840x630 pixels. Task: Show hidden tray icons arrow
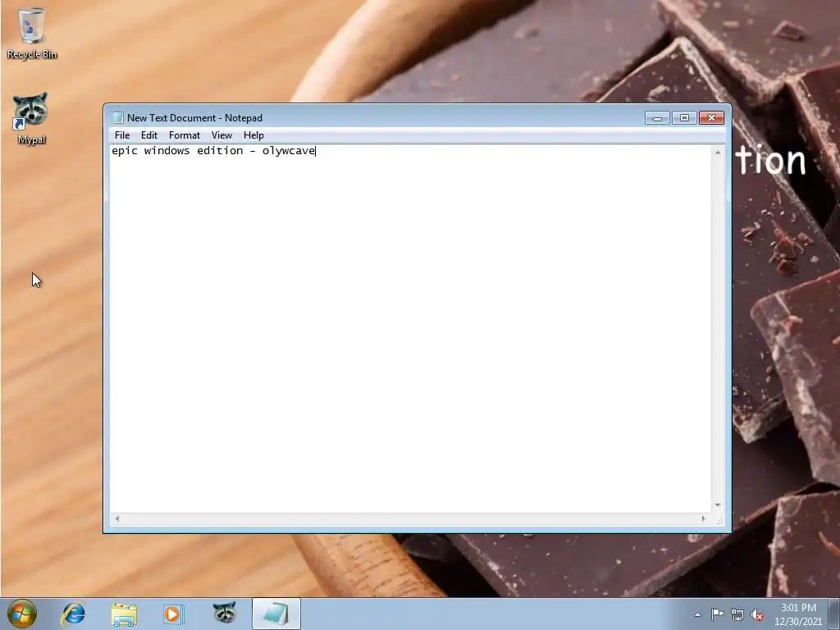[697, 614]
